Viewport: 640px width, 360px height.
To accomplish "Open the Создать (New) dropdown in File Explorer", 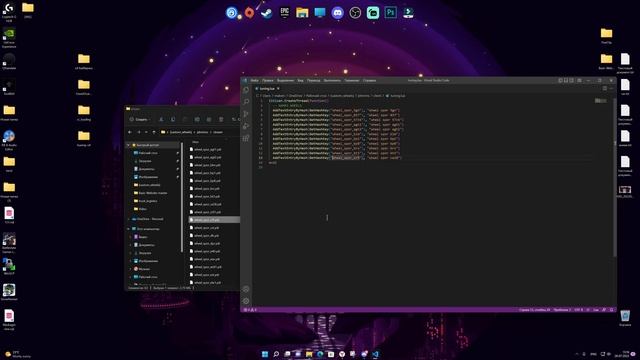I will [x=140, y=120].
